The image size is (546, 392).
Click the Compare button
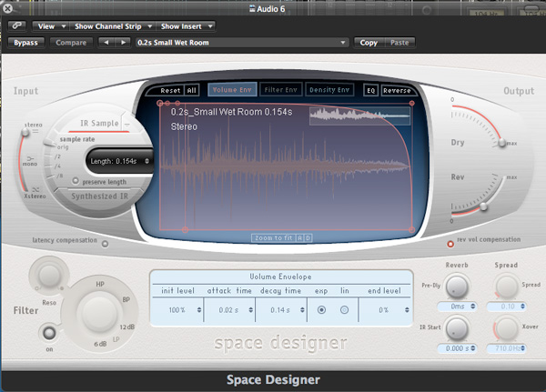(71, 43)
